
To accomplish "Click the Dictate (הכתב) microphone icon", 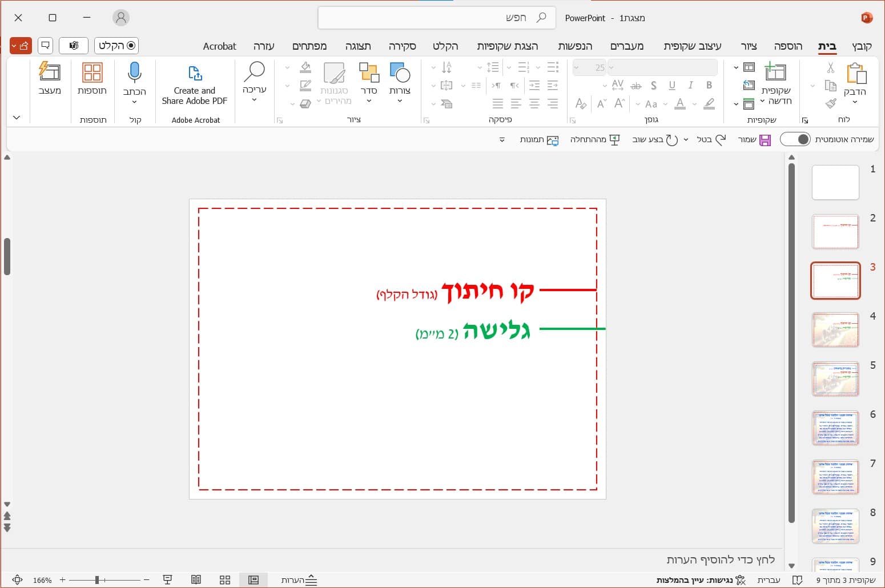I will point(134,73).
